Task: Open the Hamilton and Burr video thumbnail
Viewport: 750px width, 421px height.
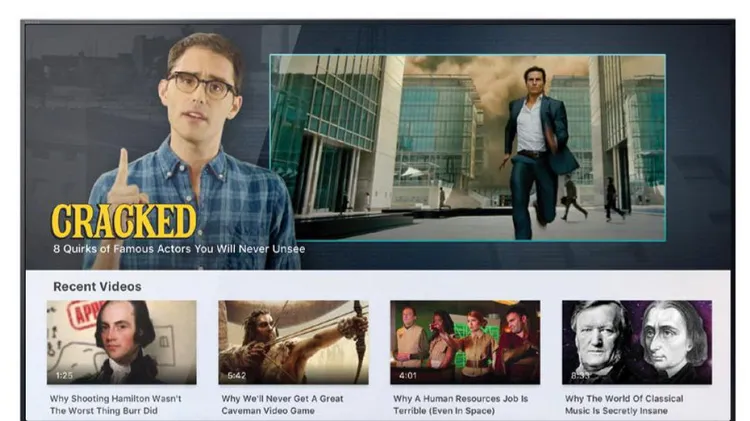Action: pyautogui.click(x=121, y=342)
